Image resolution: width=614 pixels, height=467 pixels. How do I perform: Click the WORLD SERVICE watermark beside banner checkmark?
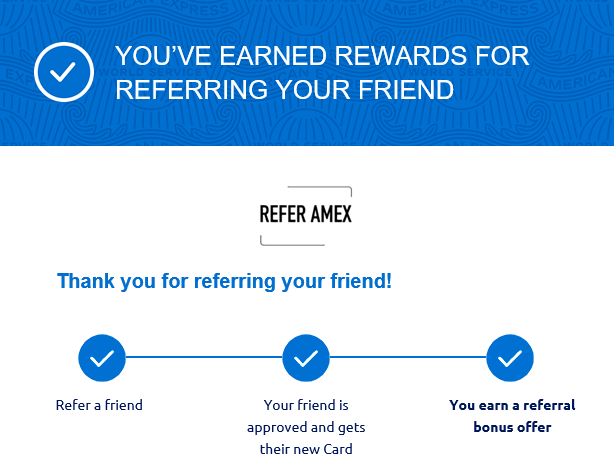point(150,73)
